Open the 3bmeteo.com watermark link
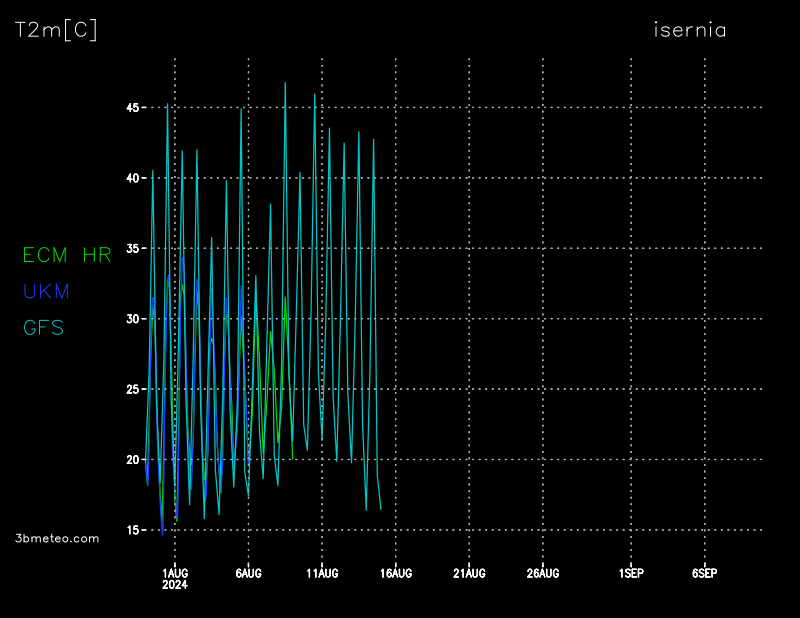The width and height of the screenshot is (800, 618). [x=58, y=538]
